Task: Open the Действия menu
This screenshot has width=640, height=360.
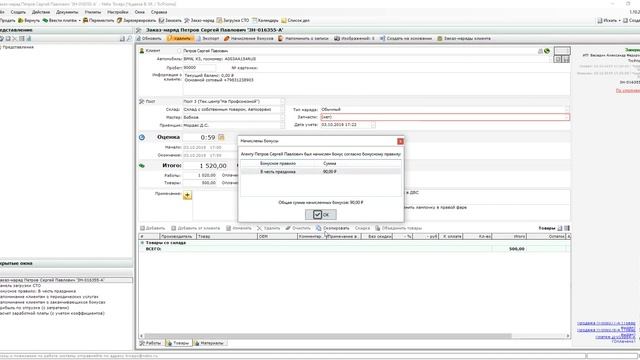Action: [41, 12]
